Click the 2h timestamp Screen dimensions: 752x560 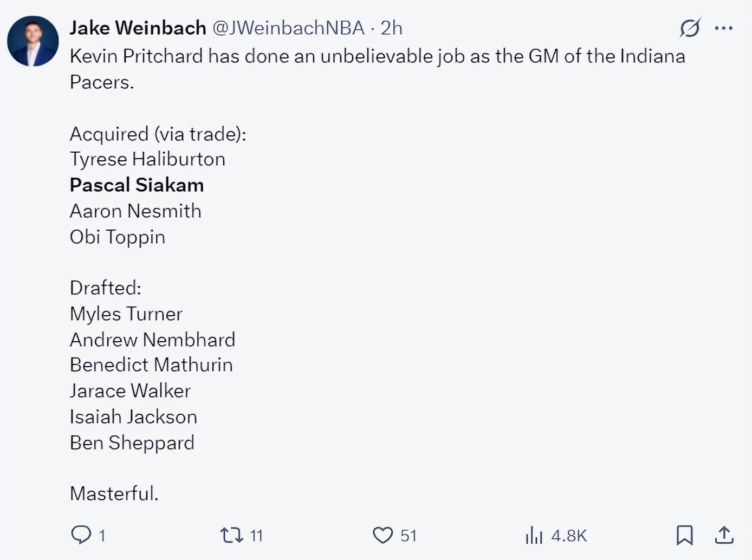pyautogui.click(x=391, y=28)
